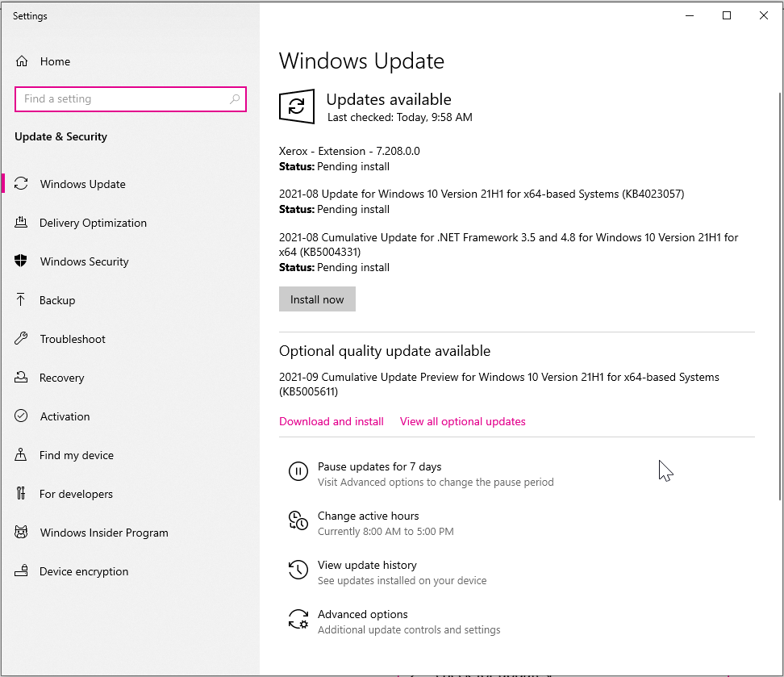Click the Optional quality update available heading
This screenshot has height=677, width=784.
385,351
